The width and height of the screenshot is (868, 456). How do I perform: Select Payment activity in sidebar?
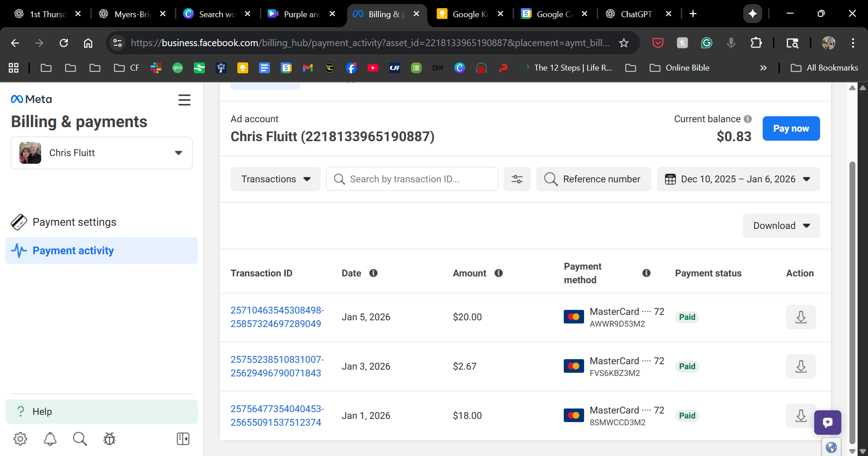click(x=73, y=251)
